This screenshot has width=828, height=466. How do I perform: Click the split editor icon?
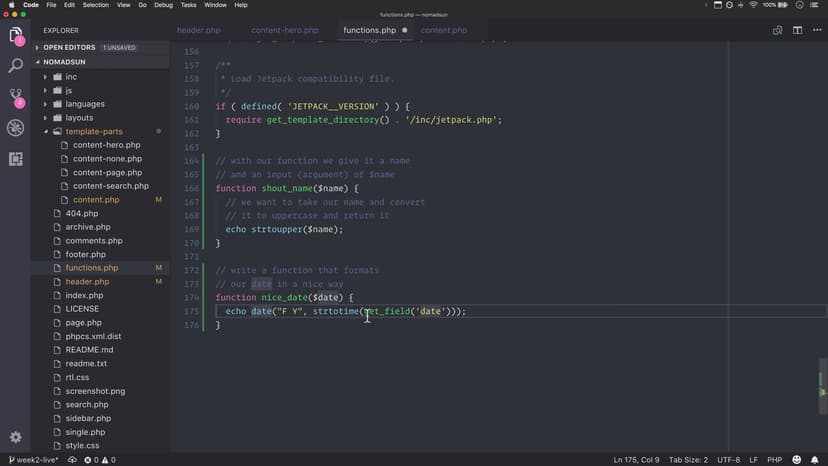[797, 30]
